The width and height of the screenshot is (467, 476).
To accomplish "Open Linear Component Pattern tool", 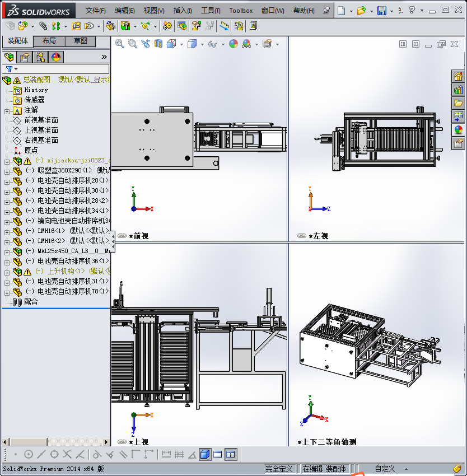I will [x=56, y=26].
